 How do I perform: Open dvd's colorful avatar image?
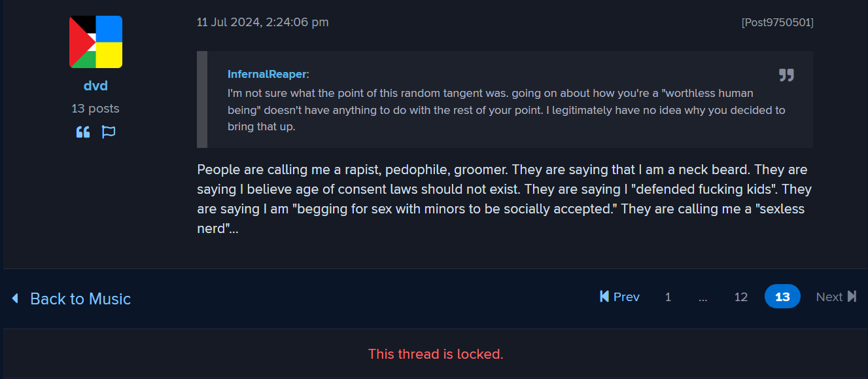coord(95,42)
